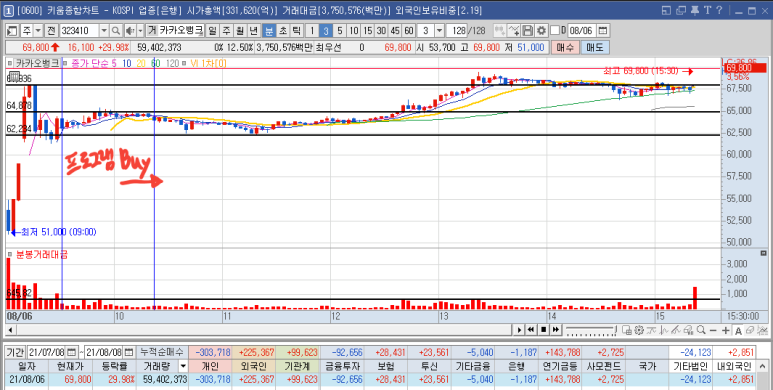The width and height of the screenshot is (773, 390).
Task: Click the 매수 buy button
Action: pos(565,48)
